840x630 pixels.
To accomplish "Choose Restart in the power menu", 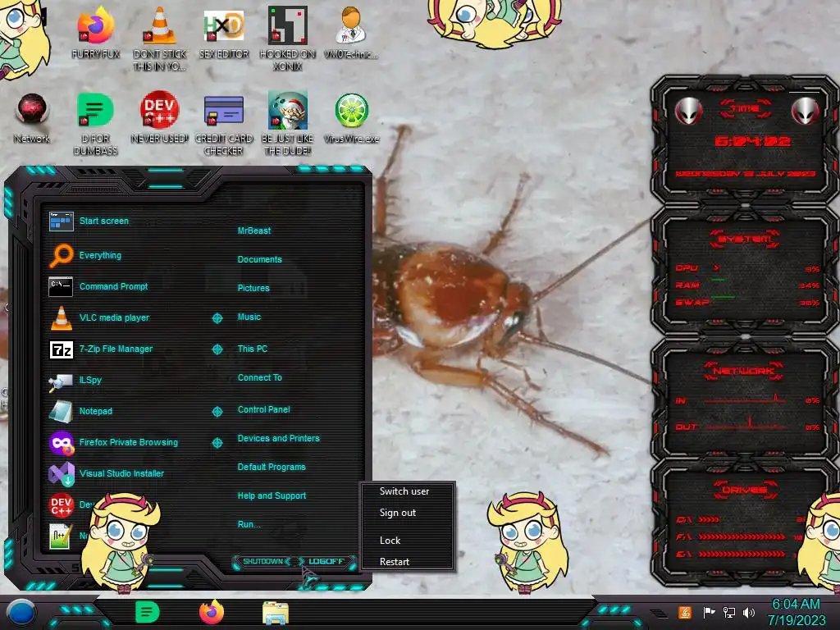I will tap(395, 562).
